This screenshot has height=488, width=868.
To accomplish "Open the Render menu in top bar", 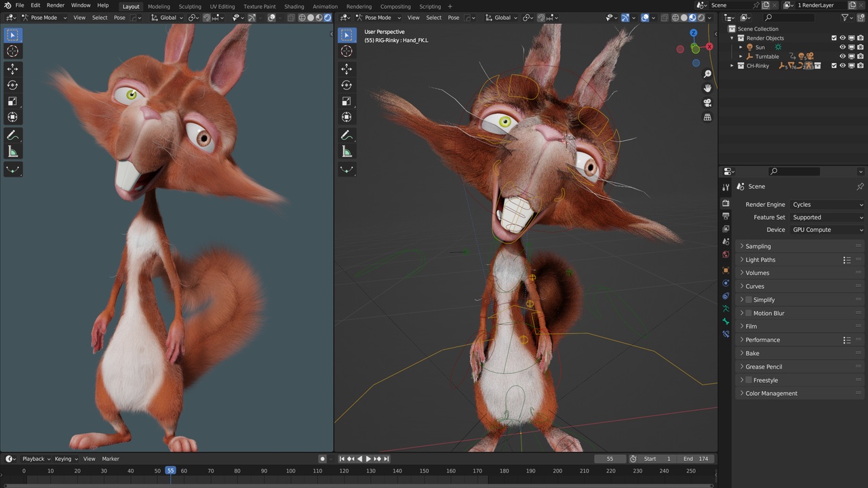I will 56,5.
